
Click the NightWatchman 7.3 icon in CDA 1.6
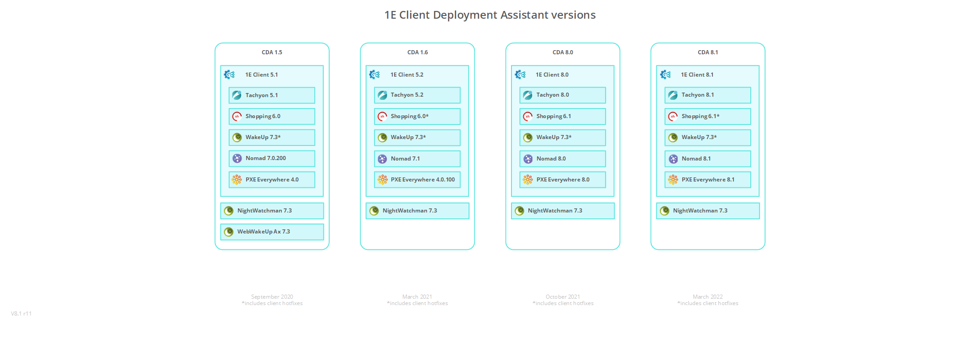(x=374, y=211)
